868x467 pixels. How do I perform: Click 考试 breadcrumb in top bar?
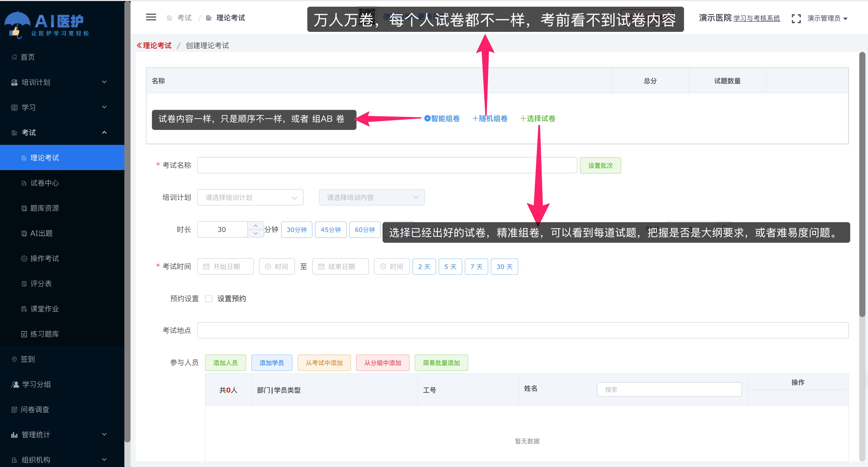[184, 18]
